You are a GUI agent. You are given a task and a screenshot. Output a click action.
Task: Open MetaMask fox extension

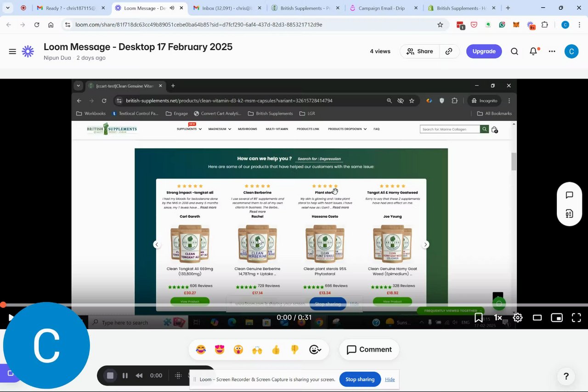click(x=516, y=25)
